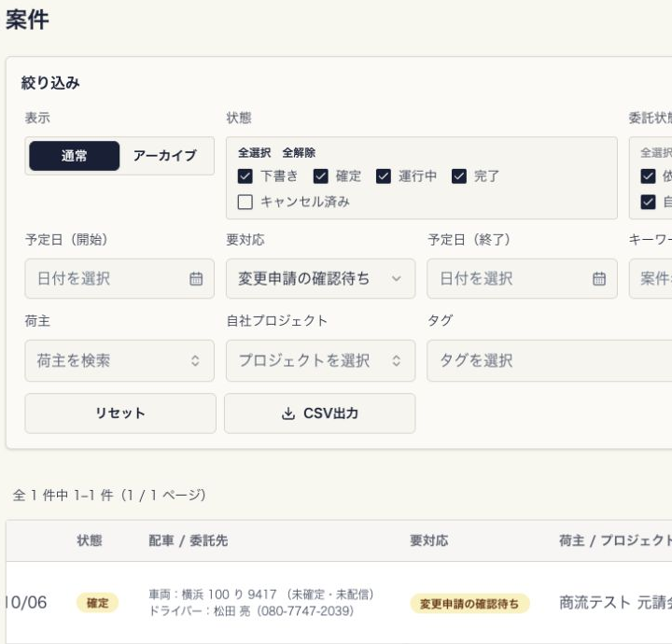
Task: Switch display to 通常 view
Action: [74, 156]
